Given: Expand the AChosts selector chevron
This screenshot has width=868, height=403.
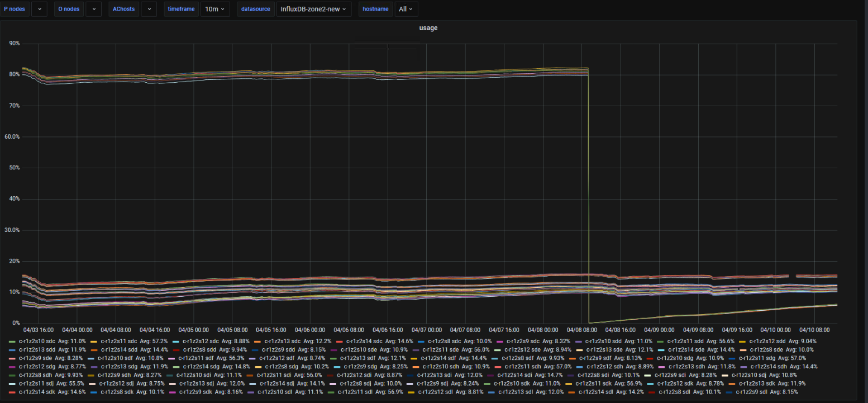Looking at the screenshot, I should click(x=149, y=9).
